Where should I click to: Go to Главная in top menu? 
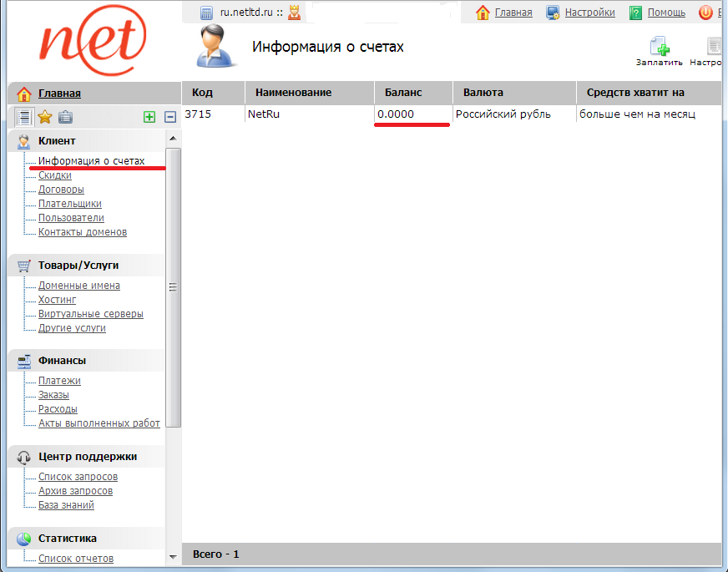click(x=513, y=13)
